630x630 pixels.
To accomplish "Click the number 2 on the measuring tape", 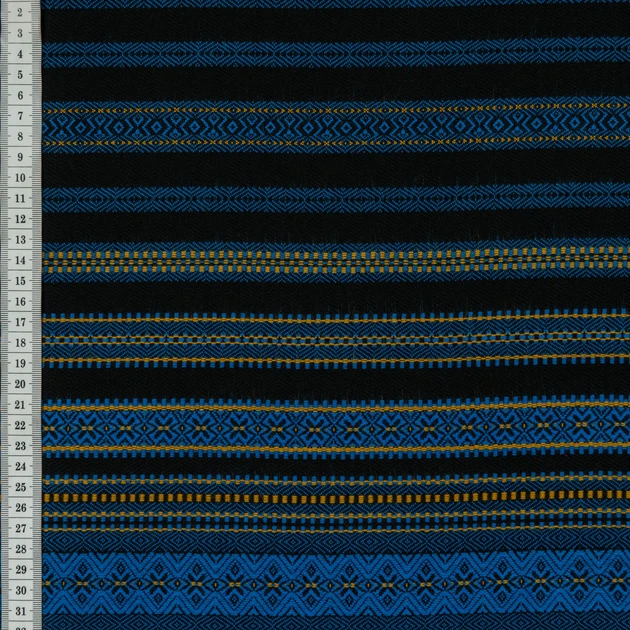I will pyautogui.click(x=20, y=13).
